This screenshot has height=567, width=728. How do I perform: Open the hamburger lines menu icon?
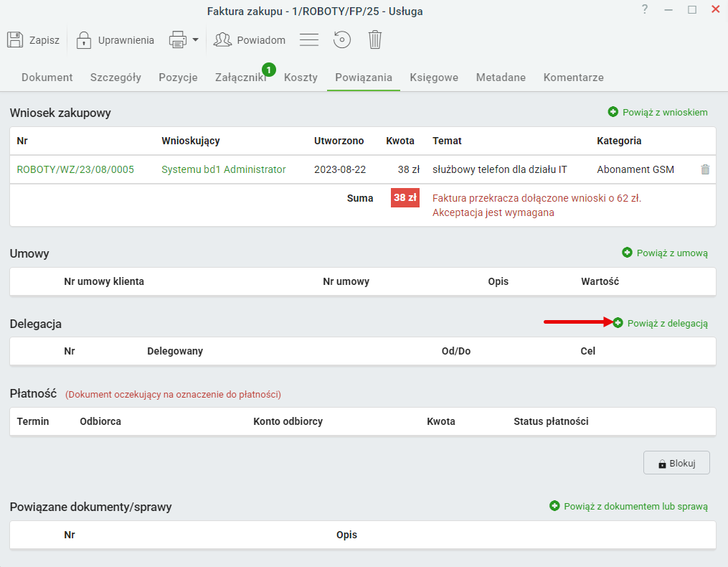pos(308,40)
